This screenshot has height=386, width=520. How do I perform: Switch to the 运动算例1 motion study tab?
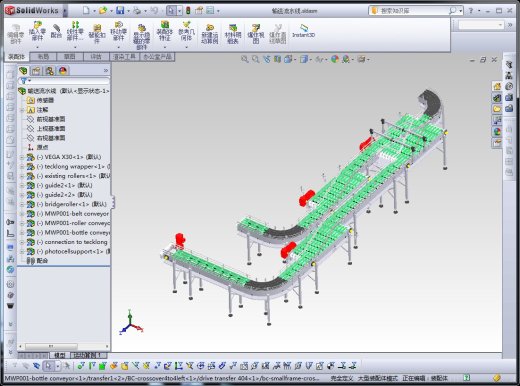click(x=88, y=355)
